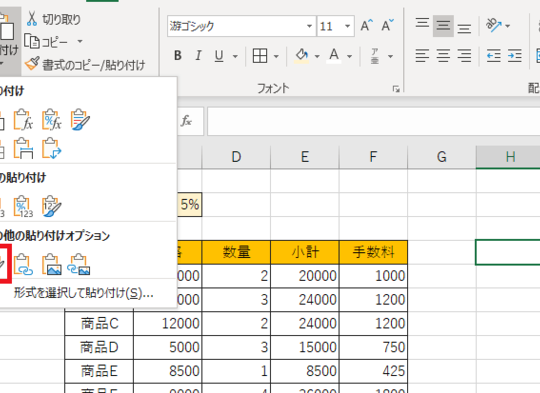Click the 小計 header cell
The height and width of the screenshot is (393, 540).
305,252
